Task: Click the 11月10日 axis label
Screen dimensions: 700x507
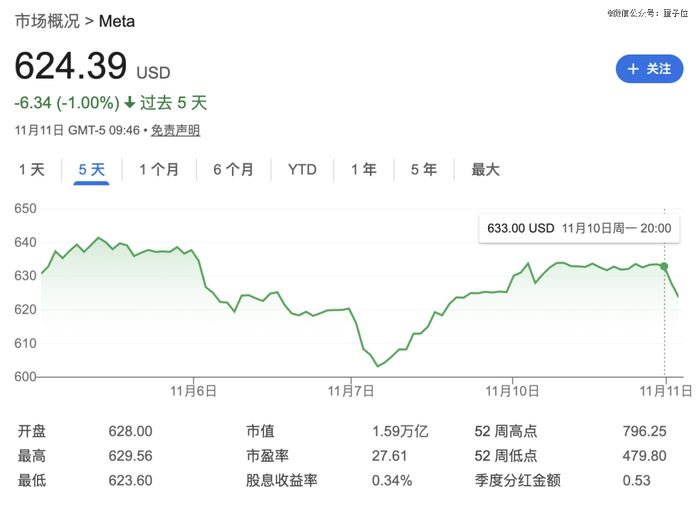Action: (512, 391)
